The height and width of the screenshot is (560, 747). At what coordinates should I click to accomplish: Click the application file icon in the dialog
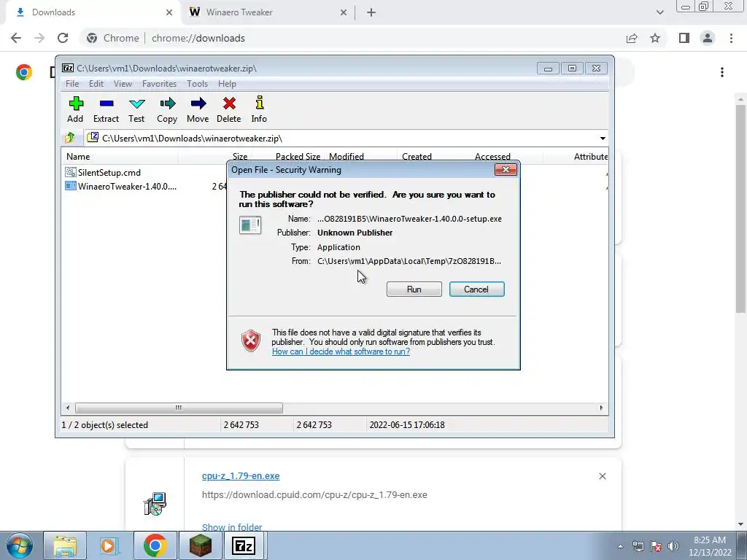coord(250,225)
